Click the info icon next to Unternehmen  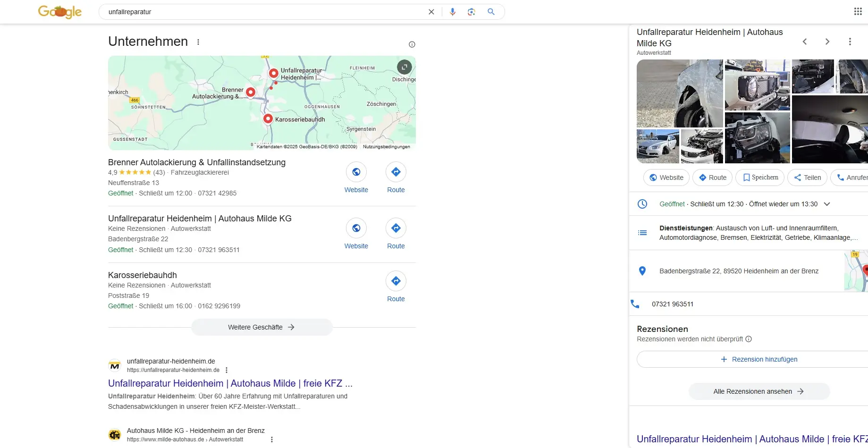point(412,44)
